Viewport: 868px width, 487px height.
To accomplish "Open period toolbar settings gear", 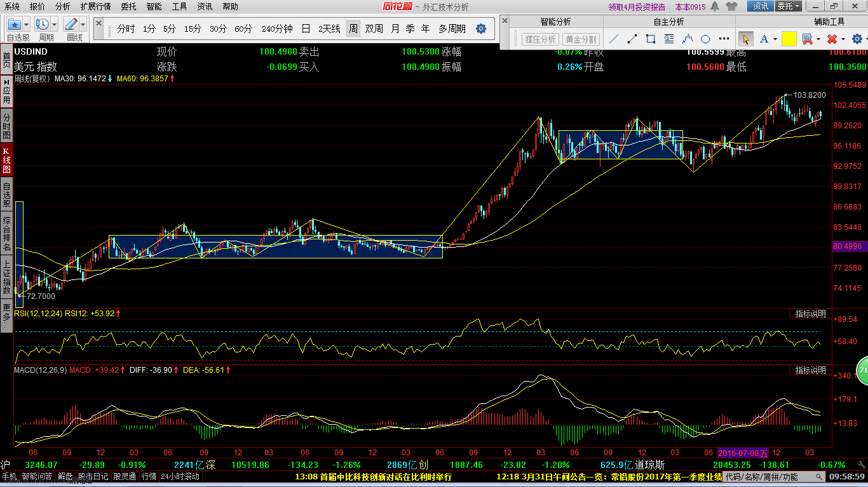I will pyautogui.click(x=481, y=29).
